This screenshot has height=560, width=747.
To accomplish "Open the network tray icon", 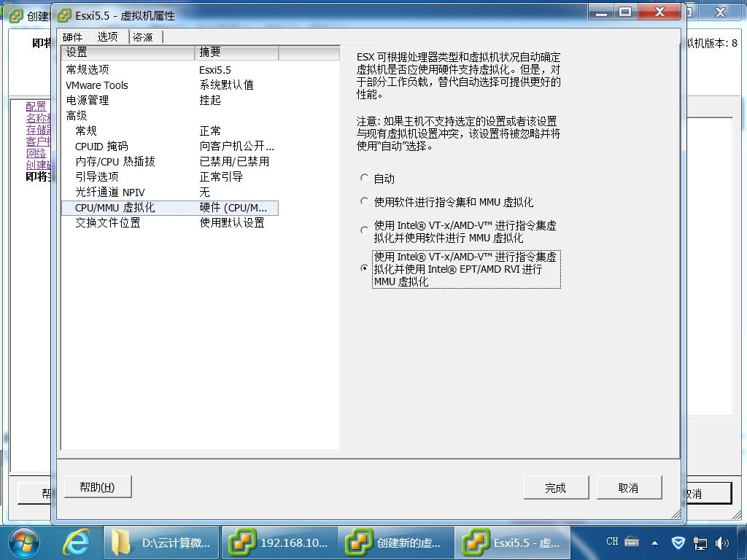I will click(700, 542).
